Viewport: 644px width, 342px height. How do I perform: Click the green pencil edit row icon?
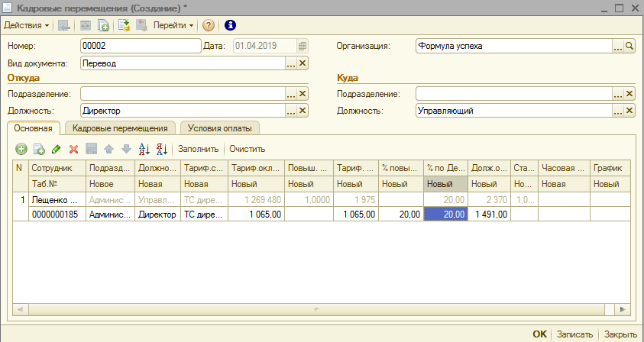click(57, 149)
